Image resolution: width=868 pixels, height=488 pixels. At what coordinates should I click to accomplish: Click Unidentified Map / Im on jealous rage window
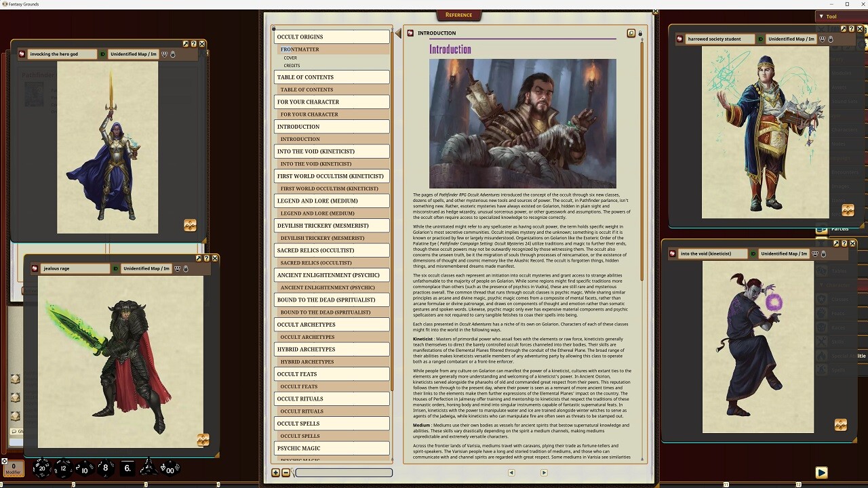(x=146, y=268)
